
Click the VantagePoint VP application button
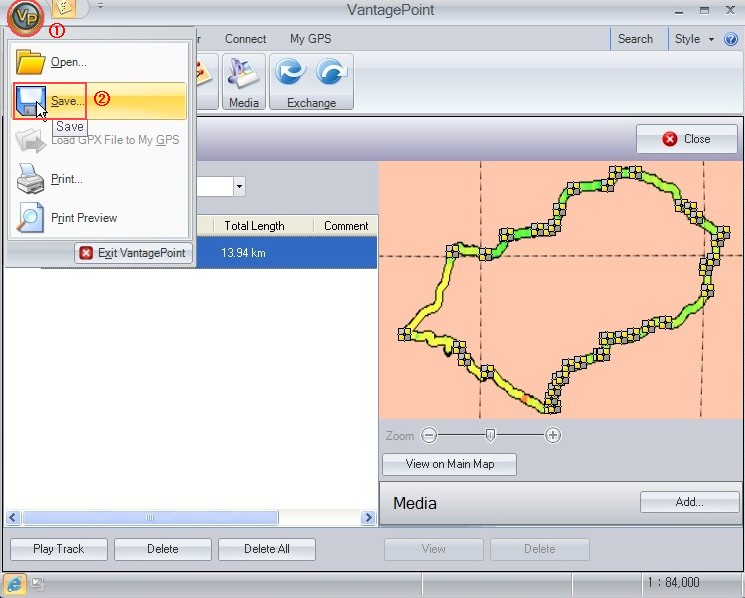[25, 18]
